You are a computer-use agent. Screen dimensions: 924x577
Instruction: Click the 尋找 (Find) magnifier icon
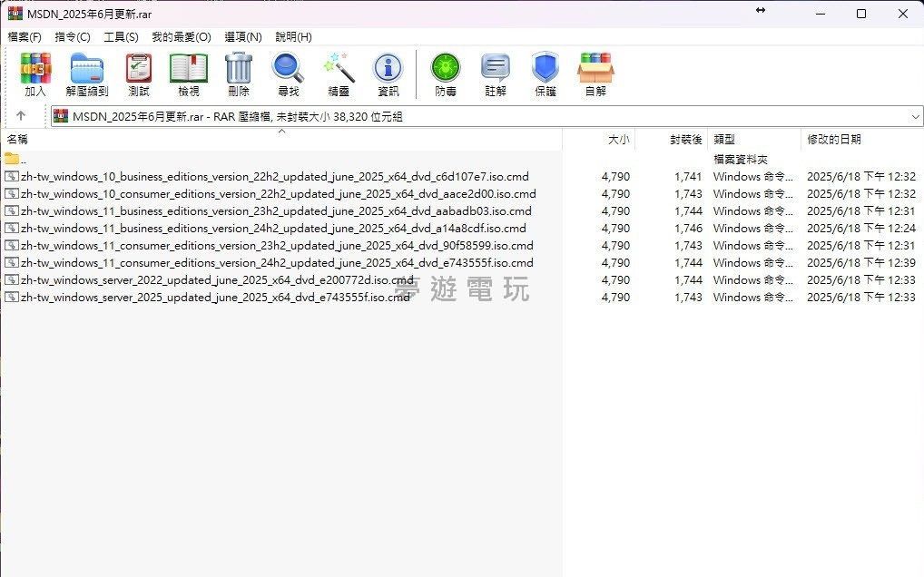288,74
